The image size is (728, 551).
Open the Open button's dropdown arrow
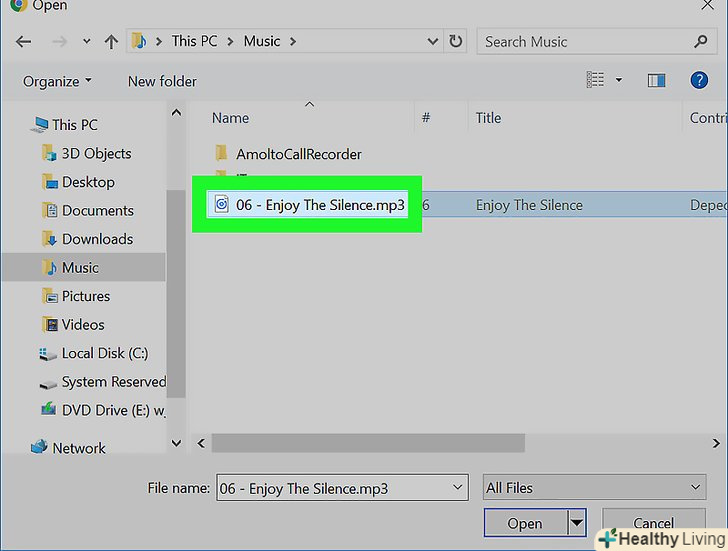[577, 523]
